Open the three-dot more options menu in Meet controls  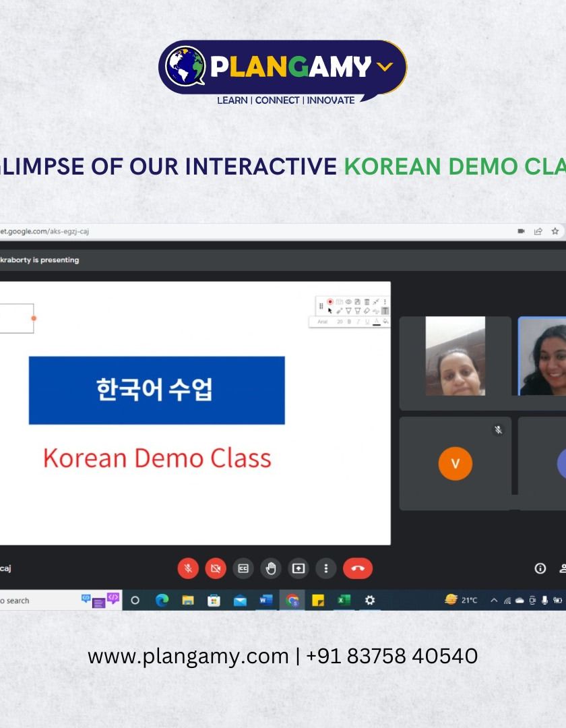click(326, 568)
